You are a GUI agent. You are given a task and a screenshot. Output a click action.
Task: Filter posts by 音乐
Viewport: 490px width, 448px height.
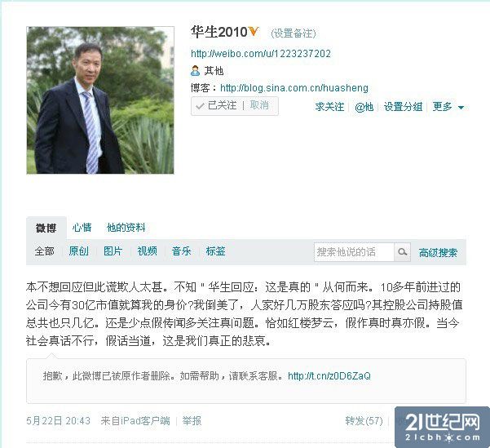(x=181, y=251)
